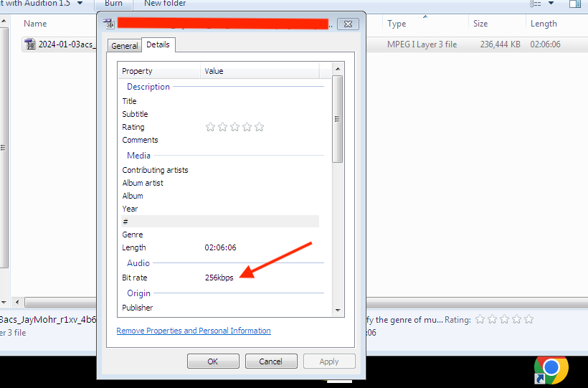Set rating to one star in dialog

pos(210,127)
